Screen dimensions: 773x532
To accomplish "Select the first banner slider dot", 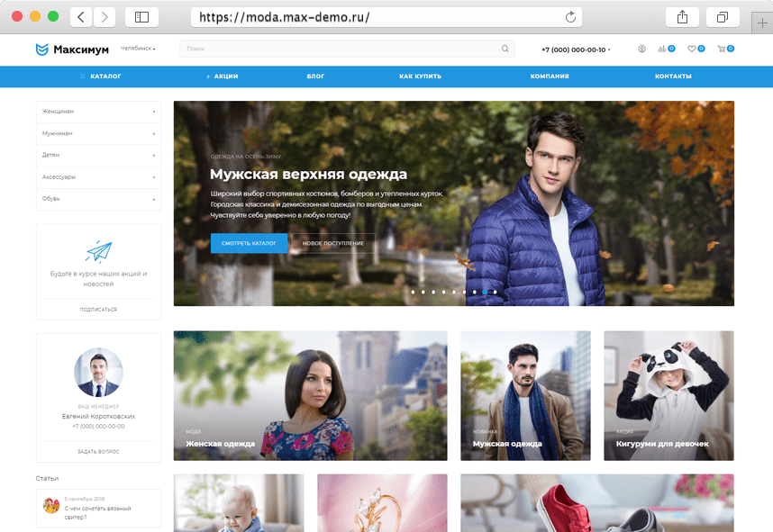I will click(414, 293).
